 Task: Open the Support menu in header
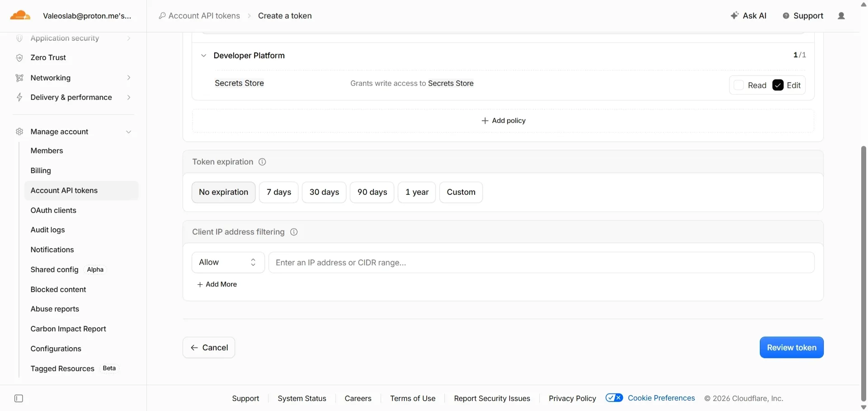click(x=803, y=16)
